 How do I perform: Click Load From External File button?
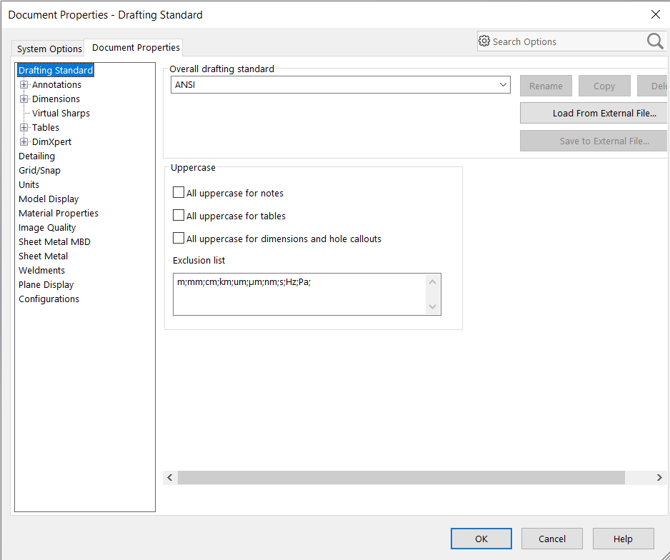coord(593,113)
